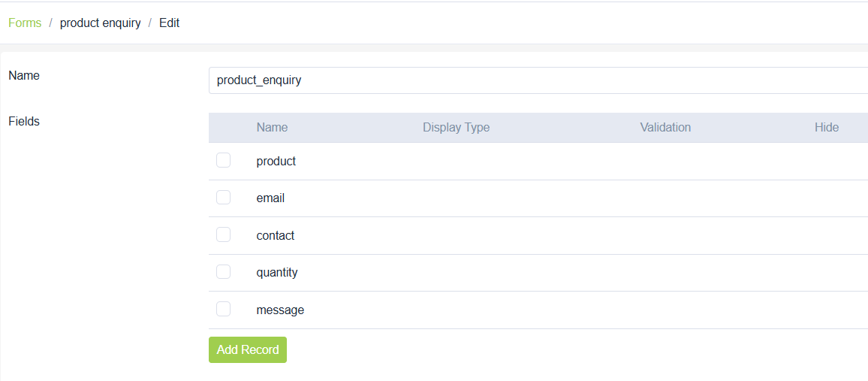
Task: Click the Hide column header
Action: pos(826,127)
